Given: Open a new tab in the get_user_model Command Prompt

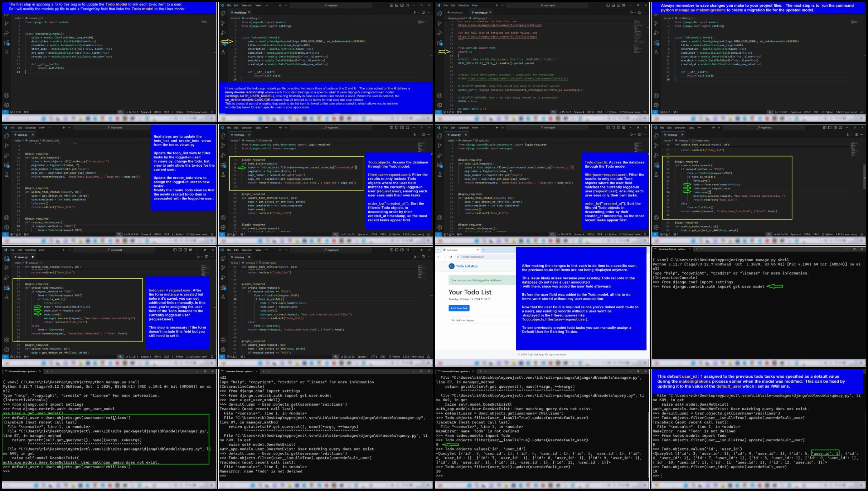Looking at the screenshot, I should tap(697, 249).
